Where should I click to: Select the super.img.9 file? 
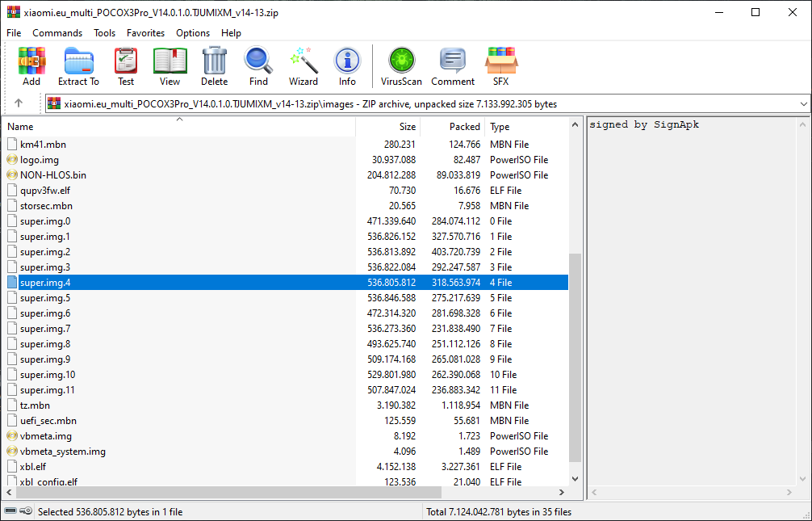(x=286, y=359)
